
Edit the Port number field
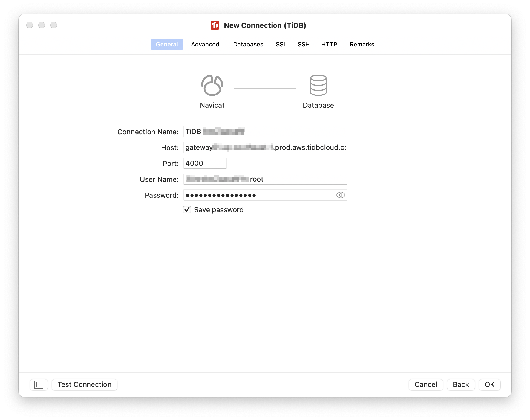click(205, 163)
